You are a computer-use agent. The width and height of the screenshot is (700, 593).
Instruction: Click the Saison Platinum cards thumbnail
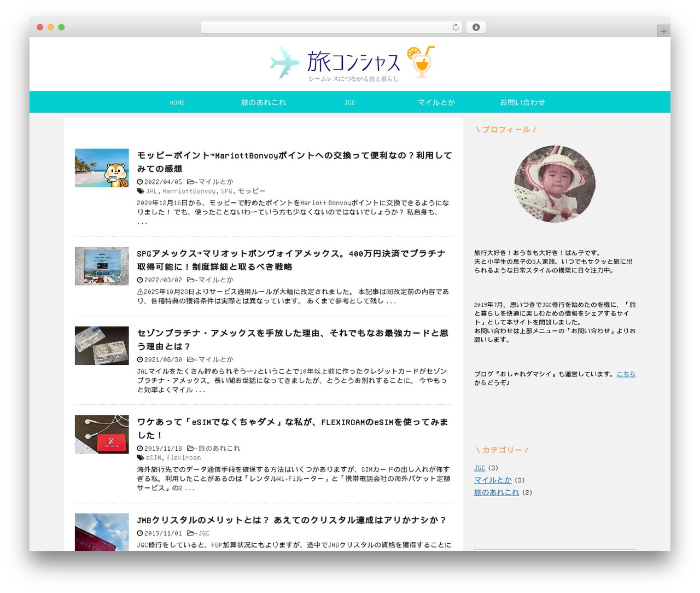pos(102,346)
